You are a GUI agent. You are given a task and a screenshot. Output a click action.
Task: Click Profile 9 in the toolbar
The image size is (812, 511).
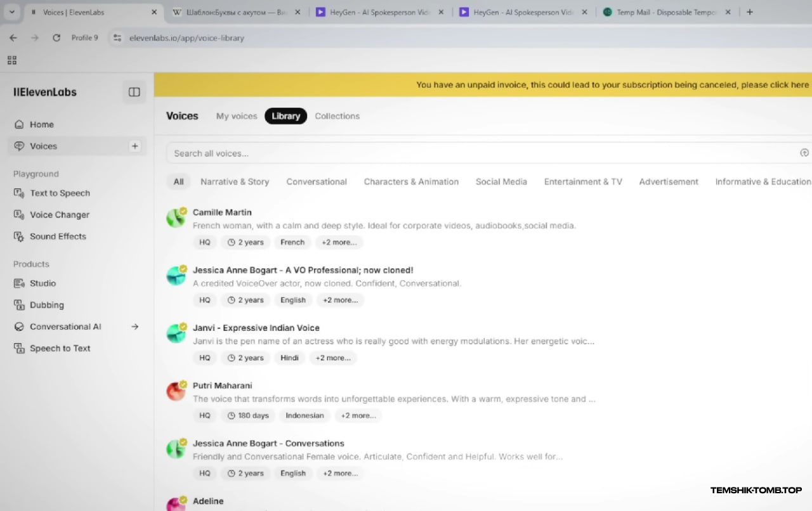84,38
